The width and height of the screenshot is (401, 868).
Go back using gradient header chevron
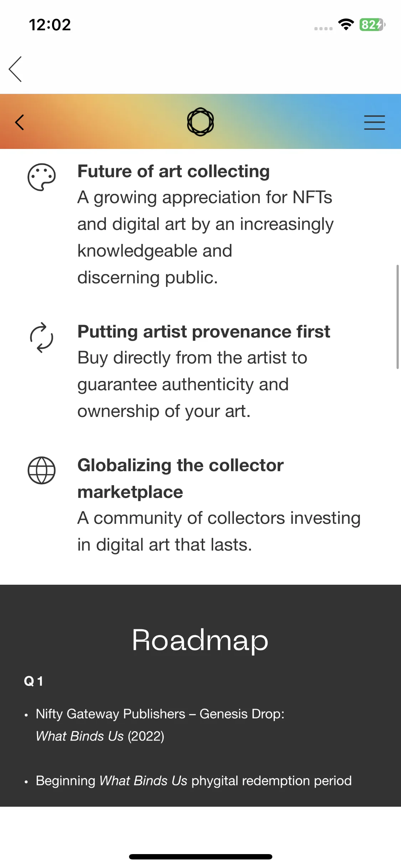point(20,122)
